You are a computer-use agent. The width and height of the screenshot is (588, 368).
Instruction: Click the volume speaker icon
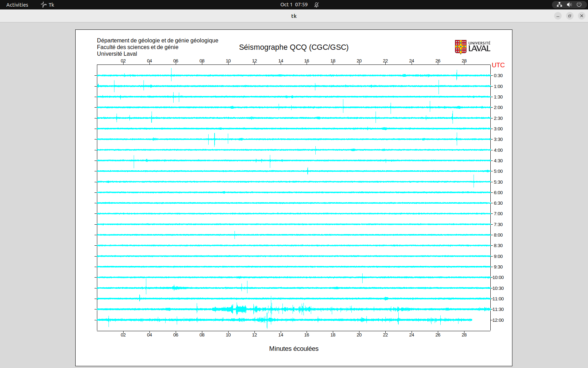pos(569,5)
